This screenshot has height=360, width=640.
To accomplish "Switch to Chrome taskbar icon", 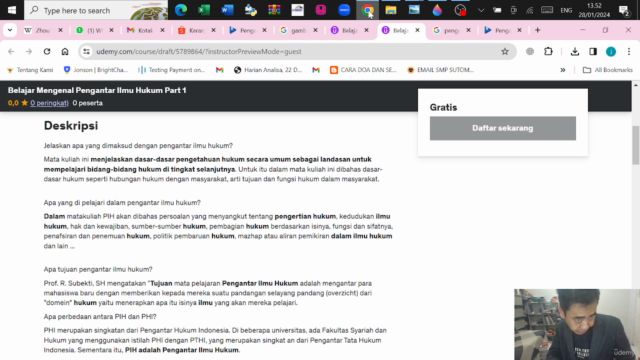I will pyautogui.click(x=367, y=10).
